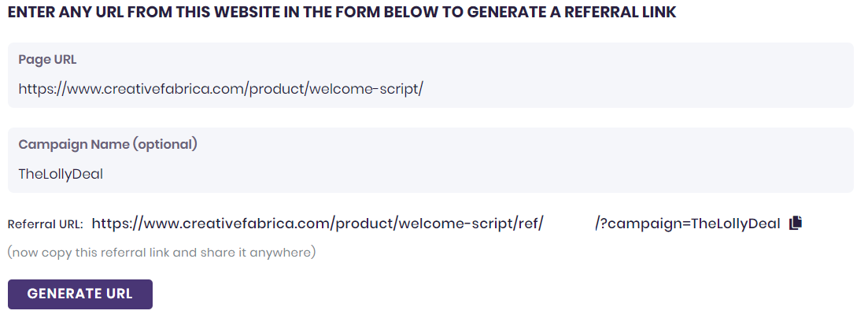Click the 'Campaign Name (optional)' label
Image resolution: width=868 pixels, height=318 pixels.
(x=107, y=145)
